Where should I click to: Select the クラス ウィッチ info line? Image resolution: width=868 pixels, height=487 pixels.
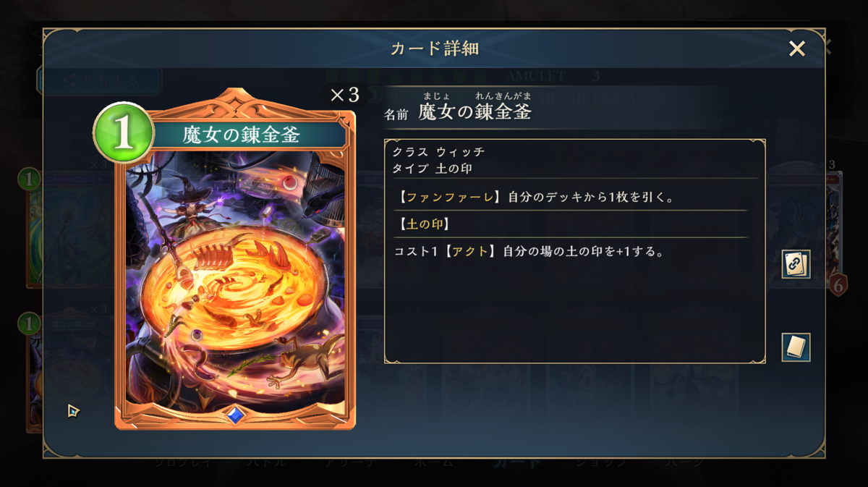pos(438,152)
